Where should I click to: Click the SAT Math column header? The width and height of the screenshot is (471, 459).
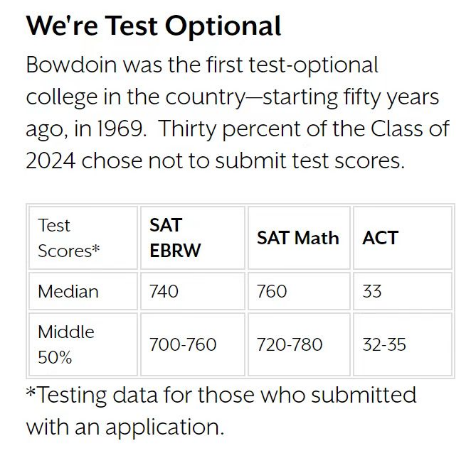[x=299, y=238]
